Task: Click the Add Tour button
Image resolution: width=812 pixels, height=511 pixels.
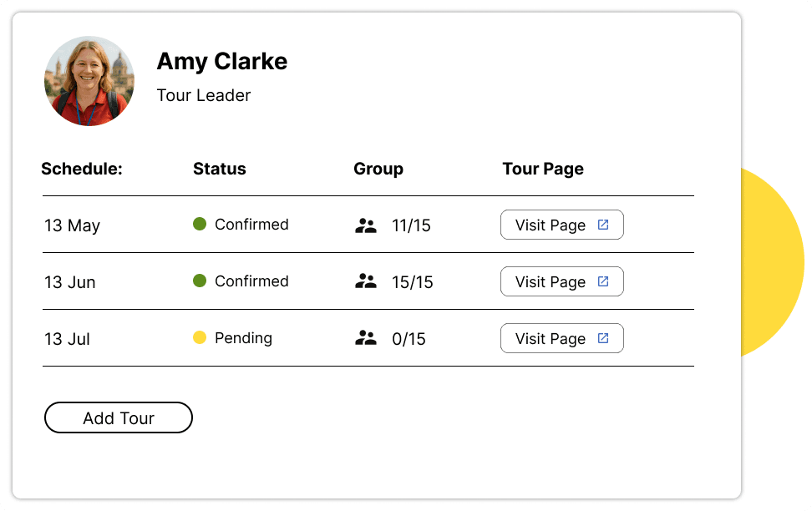Action: pyautogui.click(x=118, y=417)
